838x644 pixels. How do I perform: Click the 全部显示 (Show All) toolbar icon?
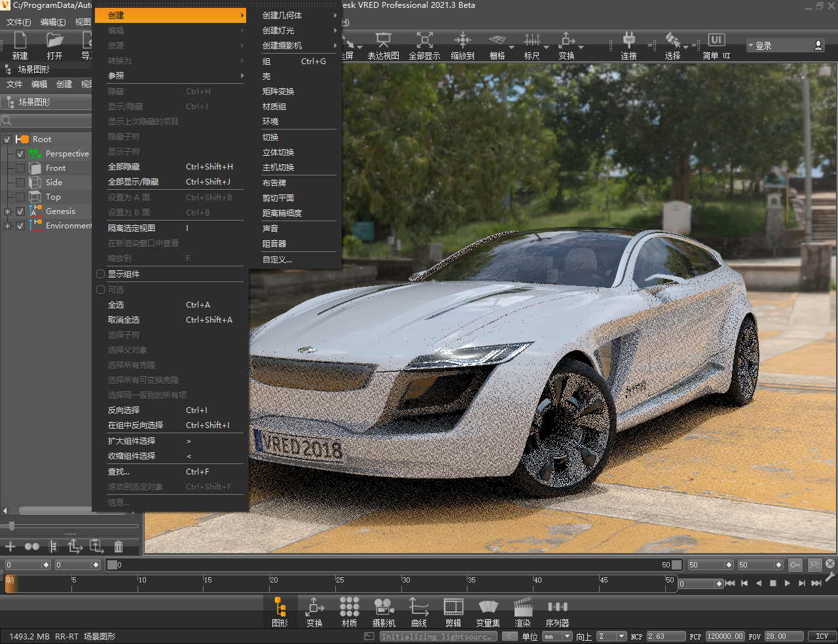pyautogui.click(x=424, y=41)
